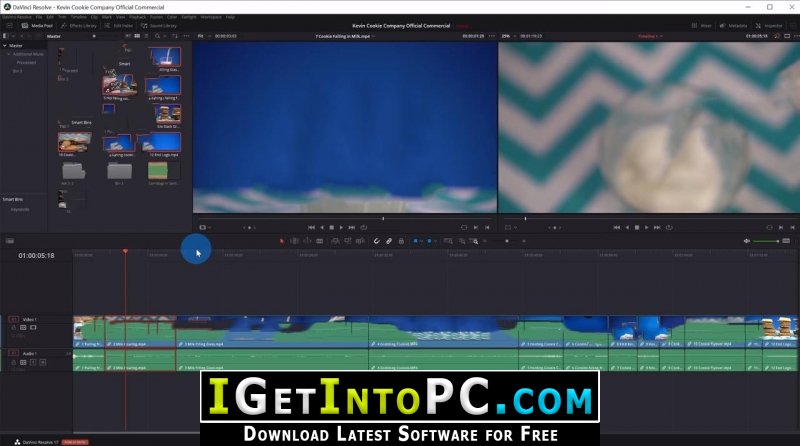This screenshot has height=446, width=800.
Task: Open timeline viewer zoom percentage dropdown
Action: 508,36
